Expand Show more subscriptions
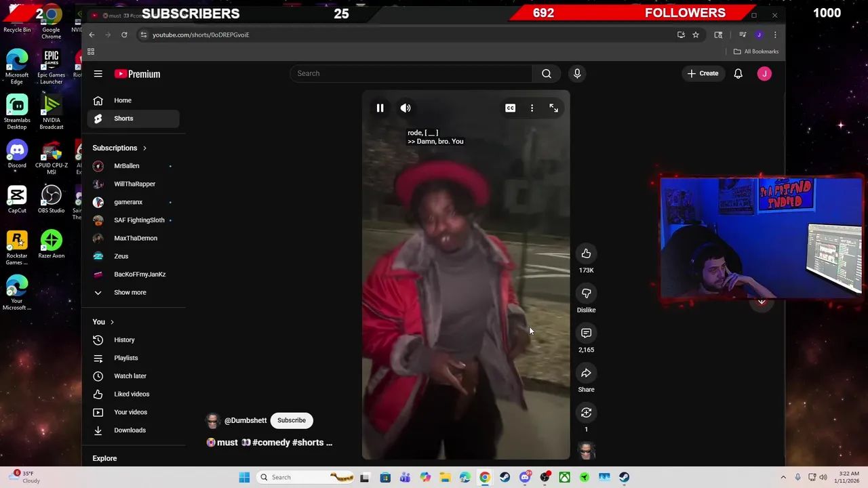This screenshot has width=868, height=488. coord(133,292)
